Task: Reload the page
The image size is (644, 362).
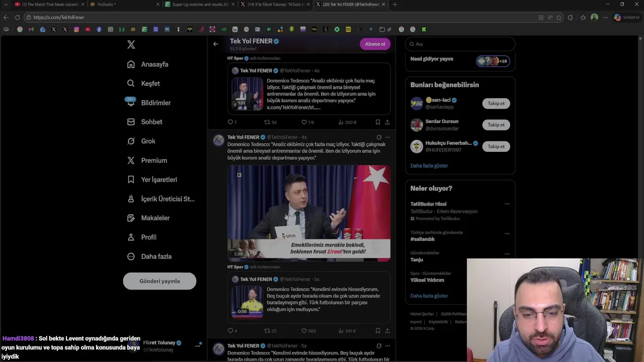Action: (17, 17)
